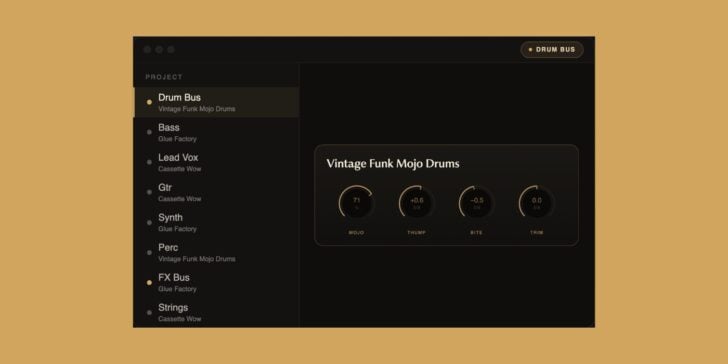This screenshot has width=728, height=364.
Task: Click the Glue Factory label under FX Bus
Action: 177,289
